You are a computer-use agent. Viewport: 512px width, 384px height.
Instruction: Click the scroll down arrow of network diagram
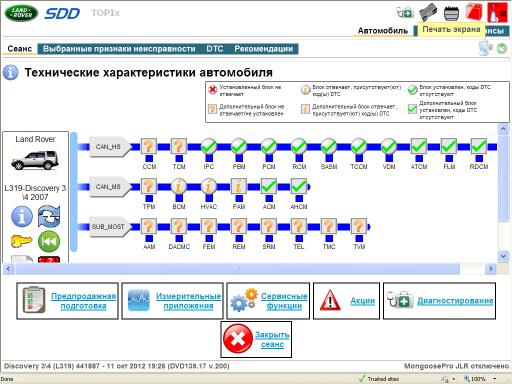click(503, 256)
